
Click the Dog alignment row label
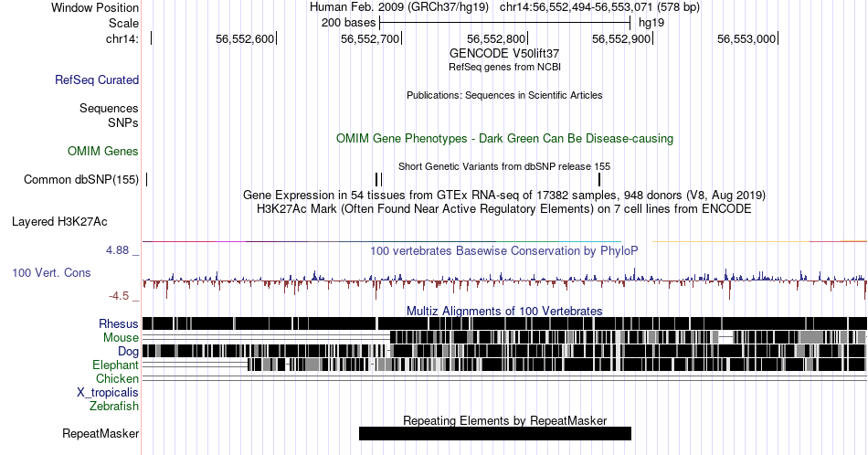[128, 351]
